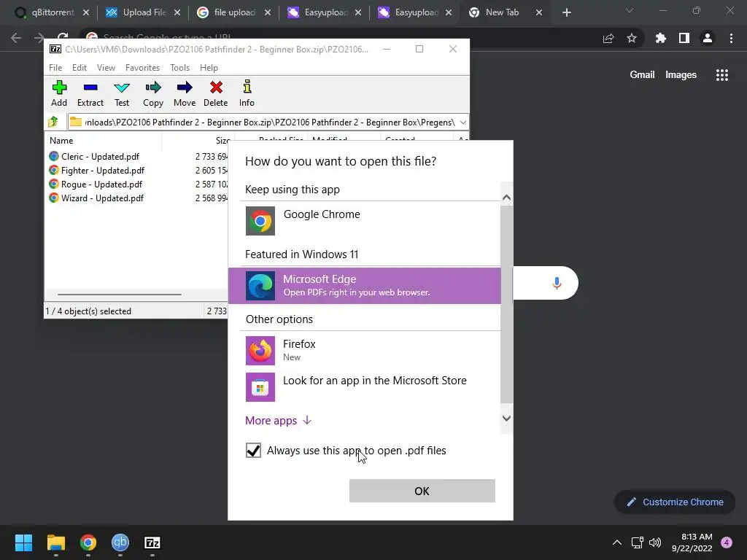Show hidden system tray icons
Viewport: 747px width, 560px height.
[617, 542]
